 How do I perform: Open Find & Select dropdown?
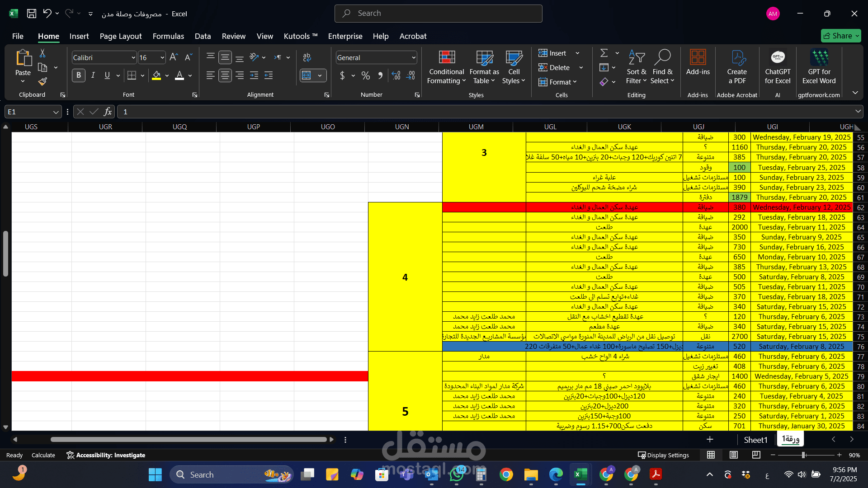(x=662, y=67)
